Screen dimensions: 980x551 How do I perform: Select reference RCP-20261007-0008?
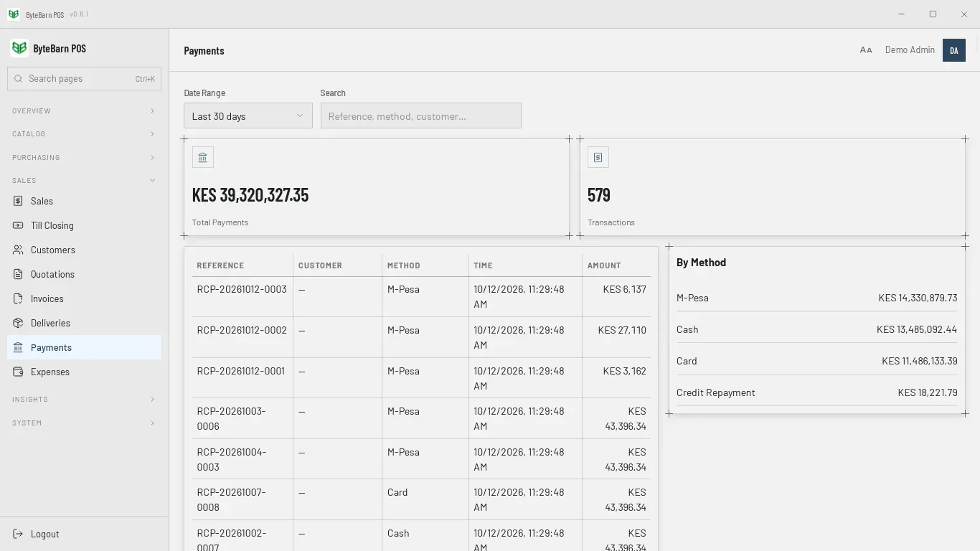pyautogui.click(x=232, y=500)
